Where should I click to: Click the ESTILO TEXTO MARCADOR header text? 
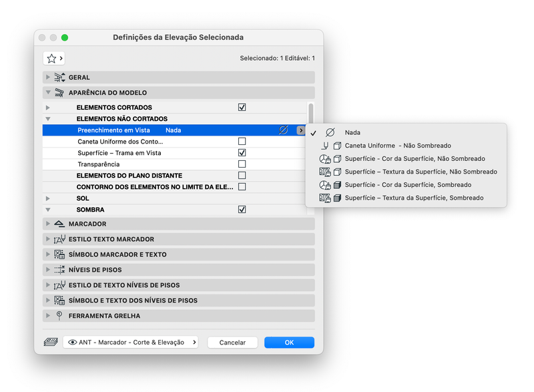coord(111,239)
